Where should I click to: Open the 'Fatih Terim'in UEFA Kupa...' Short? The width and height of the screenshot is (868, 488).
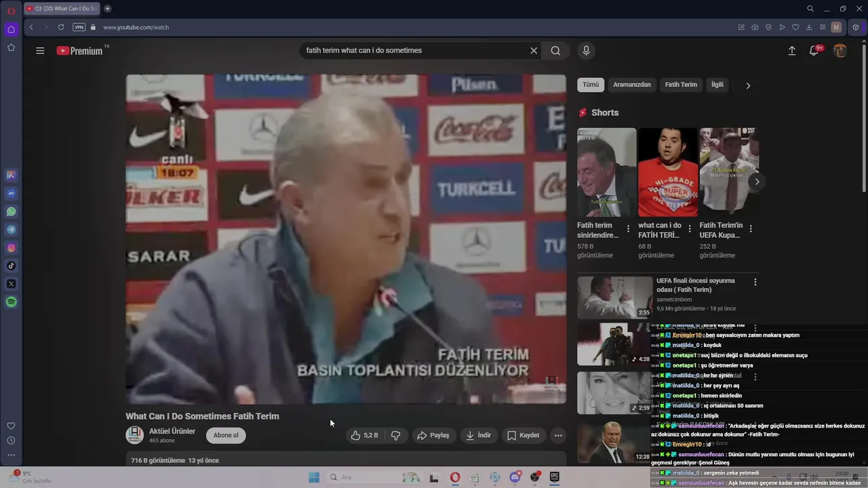coord(729,172)
